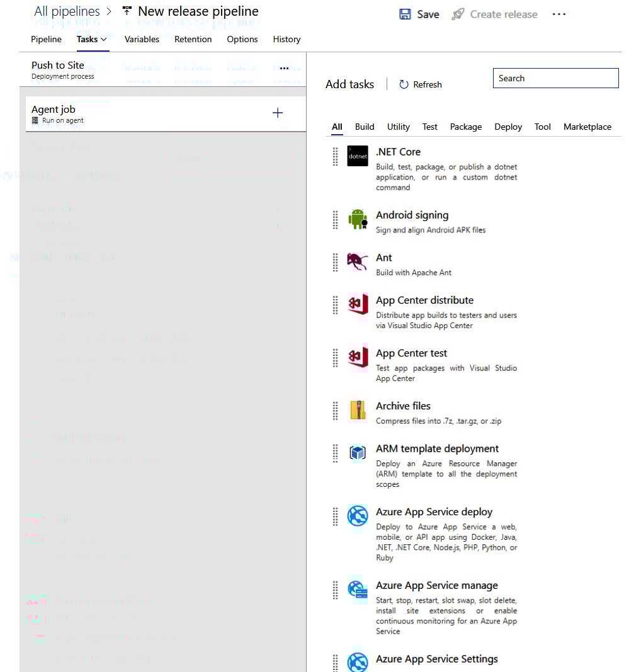Select the ARM template deployment cube icon
This screenshot has width=641, height=672.
358,453
